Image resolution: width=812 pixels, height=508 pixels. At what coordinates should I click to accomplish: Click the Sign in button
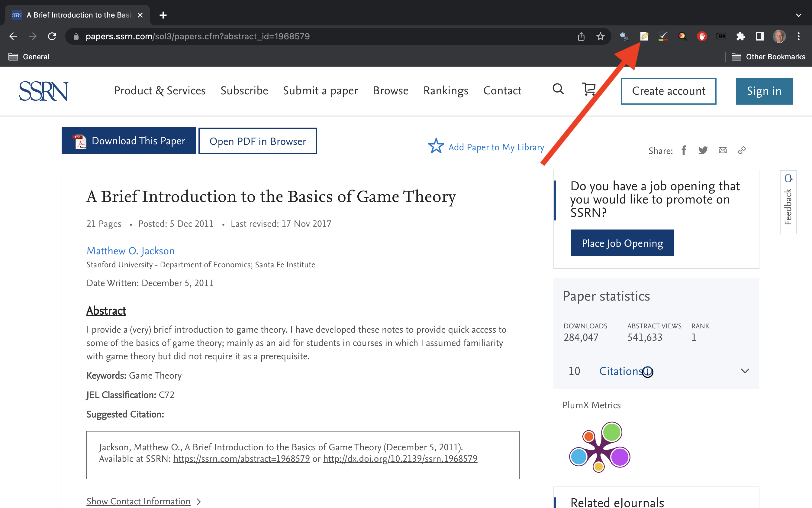[764, 91]
